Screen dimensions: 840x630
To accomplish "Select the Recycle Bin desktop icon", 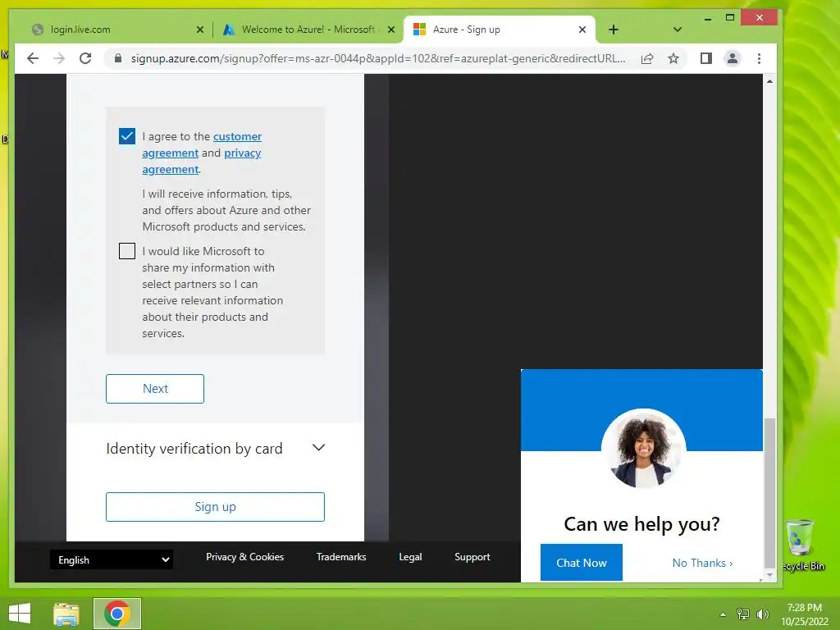I will (x=802, y=546).
